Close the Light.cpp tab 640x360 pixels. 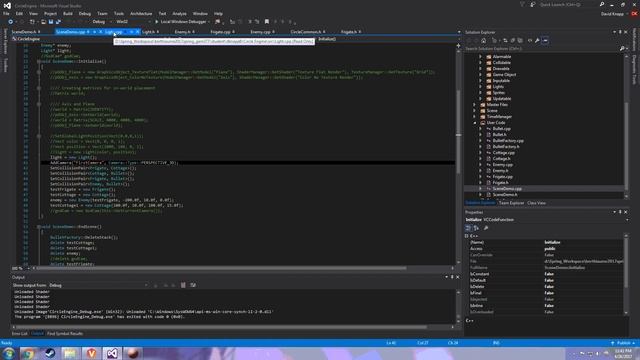(x=138, y=32)
